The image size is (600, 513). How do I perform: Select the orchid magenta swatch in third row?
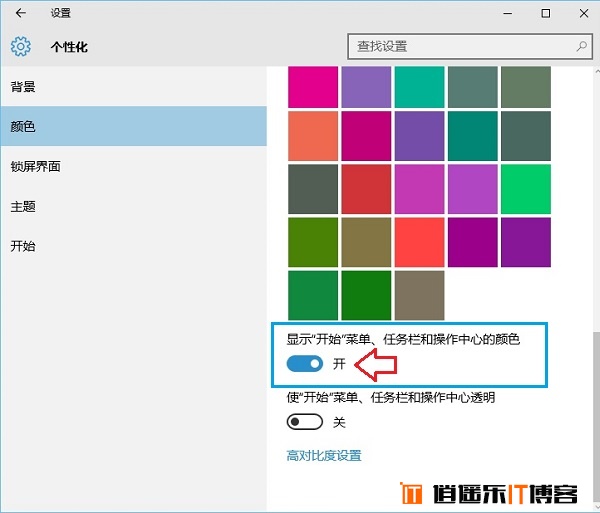pos(419,189)
